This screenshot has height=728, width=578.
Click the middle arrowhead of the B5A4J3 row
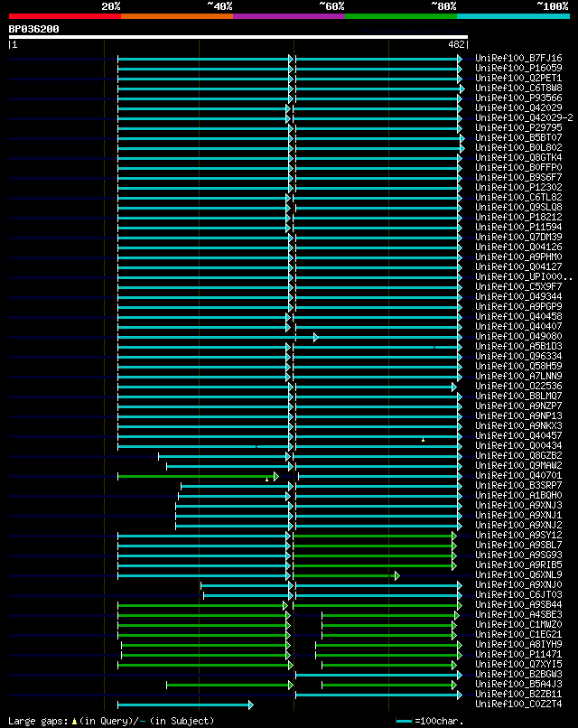(291, 686)
